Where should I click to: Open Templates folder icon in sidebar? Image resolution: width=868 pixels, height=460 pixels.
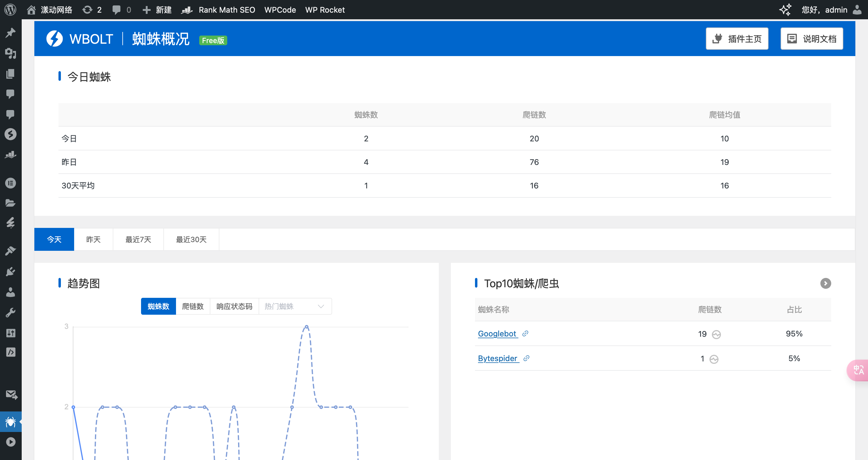click(x=11, y=203)
